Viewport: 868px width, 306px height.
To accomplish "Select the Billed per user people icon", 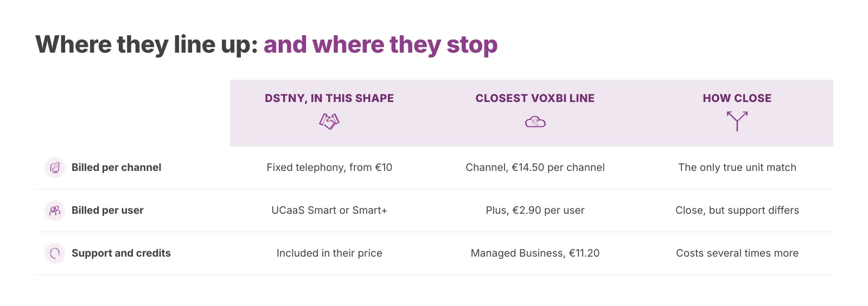I will pyautogui.click(x=55, y=211).
